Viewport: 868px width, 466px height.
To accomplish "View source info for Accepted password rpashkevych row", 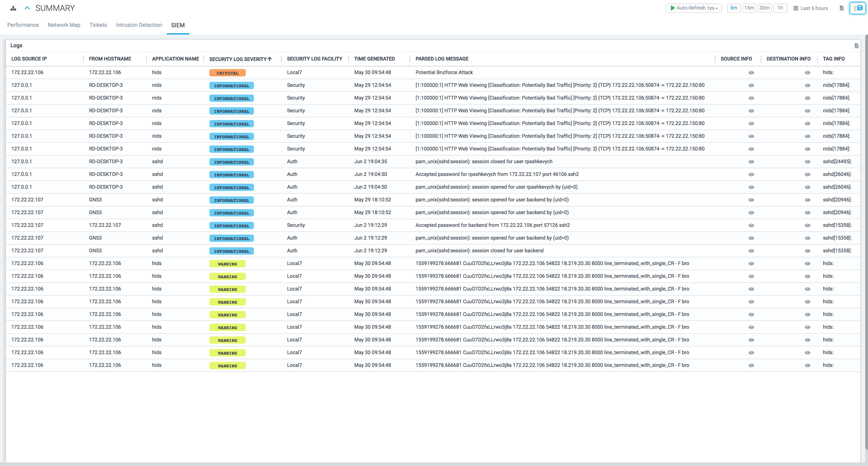I will [751, 175].
